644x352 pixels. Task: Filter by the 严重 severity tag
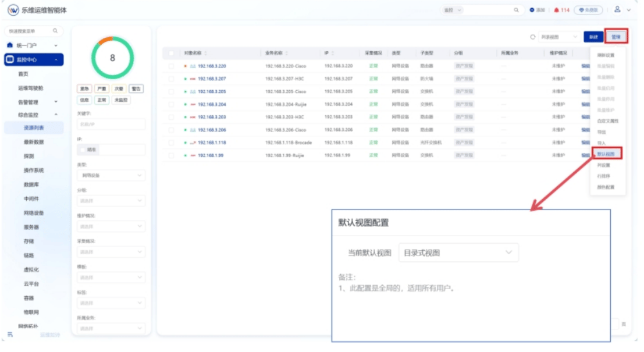coord(101,88)
